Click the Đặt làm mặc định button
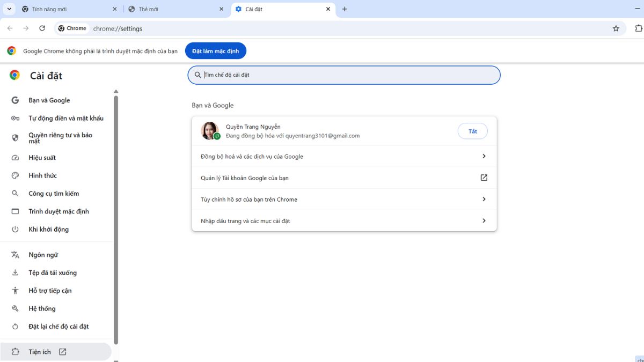 coord(216,51)
